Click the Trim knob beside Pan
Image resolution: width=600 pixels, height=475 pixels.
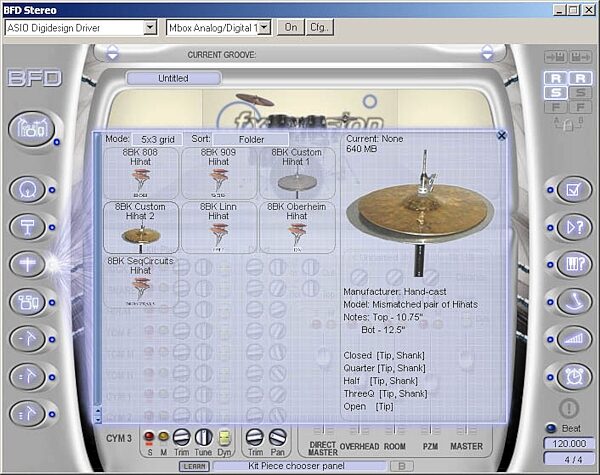pyautogui.click(x=254, y=437)
